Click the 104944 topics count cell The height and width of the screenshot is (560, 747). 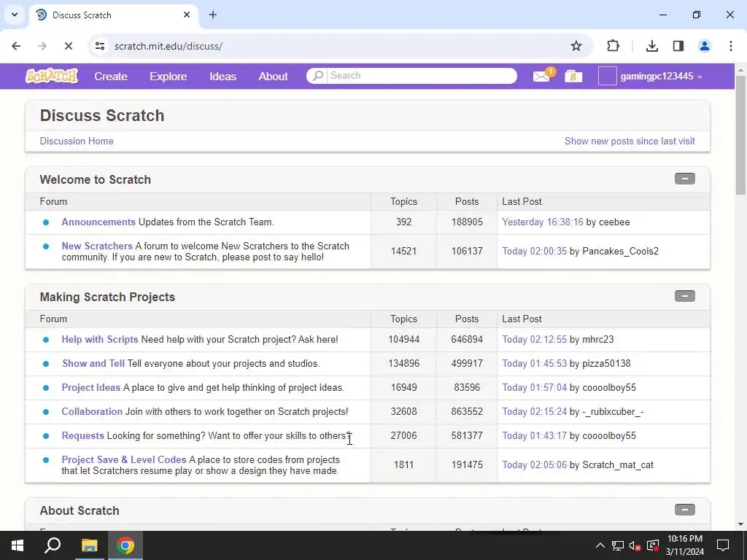click(x=403, y=340)
